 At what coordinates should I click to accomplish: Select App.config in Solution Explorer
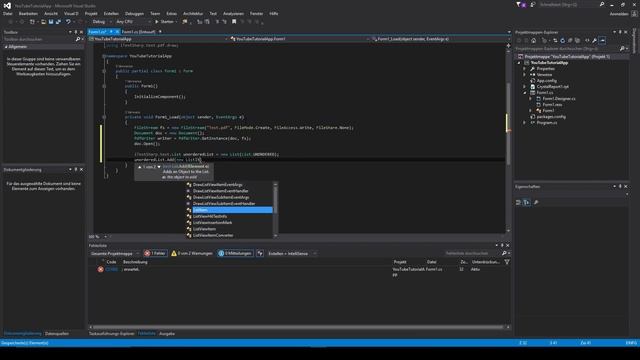pos(546,81)
